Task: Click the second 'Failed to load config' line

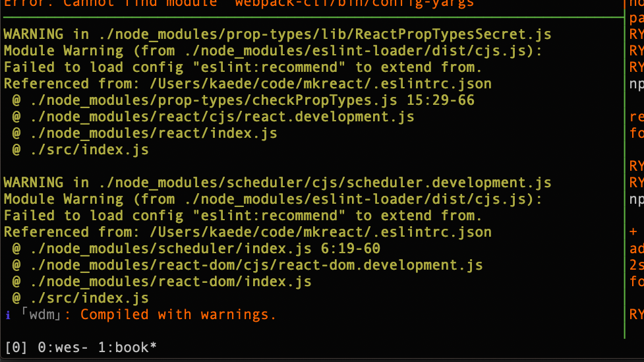Action: (243, 216)
